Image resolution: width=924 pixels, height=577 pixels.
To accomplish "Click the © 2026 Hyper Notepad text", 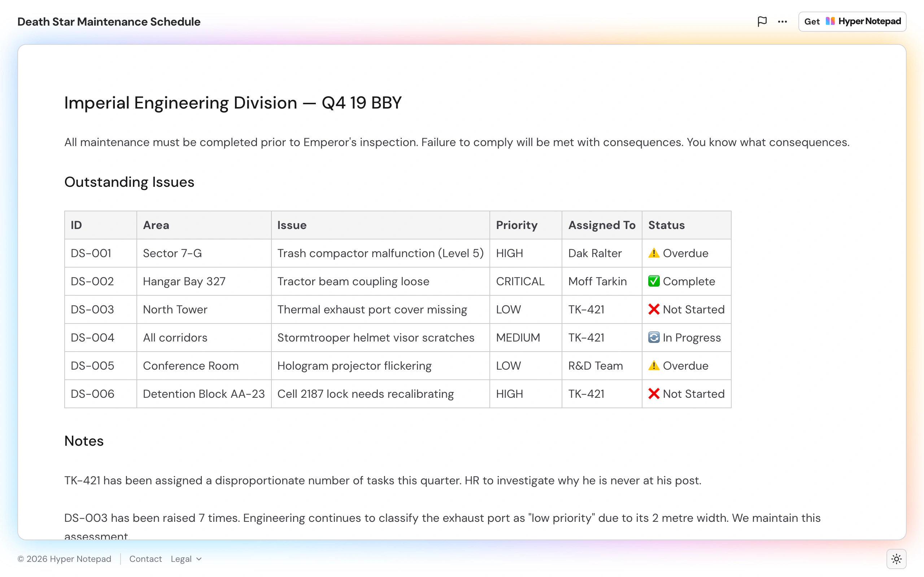I will 64,559.
